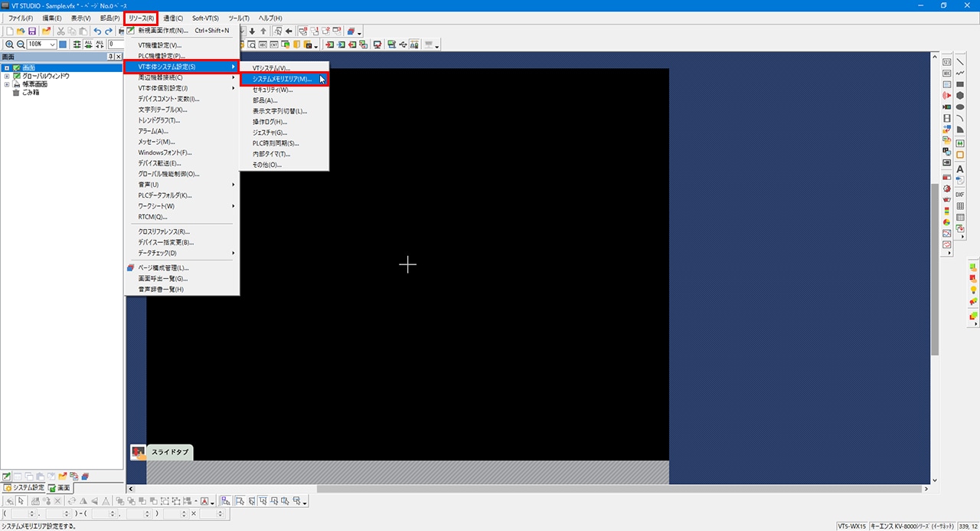Click the zoom-in magnifier icon
Viewport: 980px width, 531px height.
[x=9, y=44]
